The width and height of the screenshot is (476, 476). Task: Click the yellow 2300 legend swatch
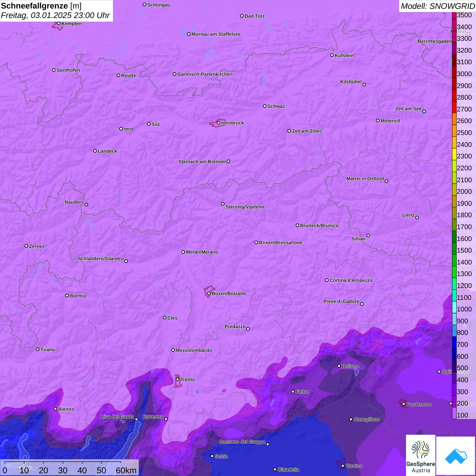tap(454, 154)
